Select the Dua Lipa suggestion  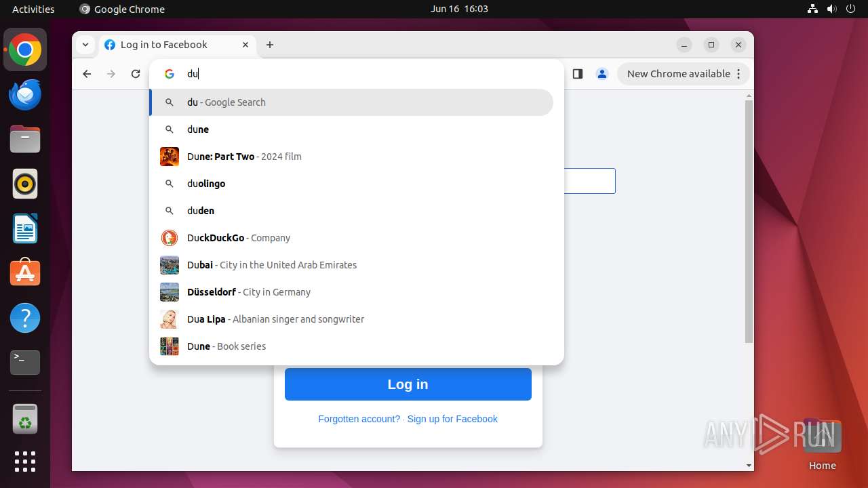coord(351,319)
